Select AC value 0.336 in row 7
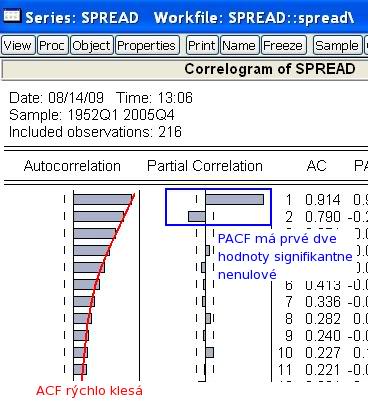Screen dimensions: 368x402 click(x=323, y=302)
